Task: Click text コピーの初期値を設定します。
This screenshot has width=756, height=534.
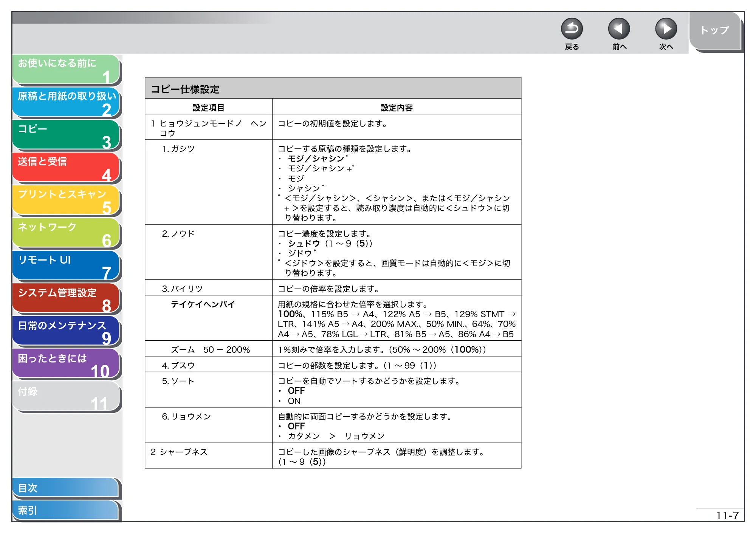Action: pyautogui.click(x=333, y=123)
